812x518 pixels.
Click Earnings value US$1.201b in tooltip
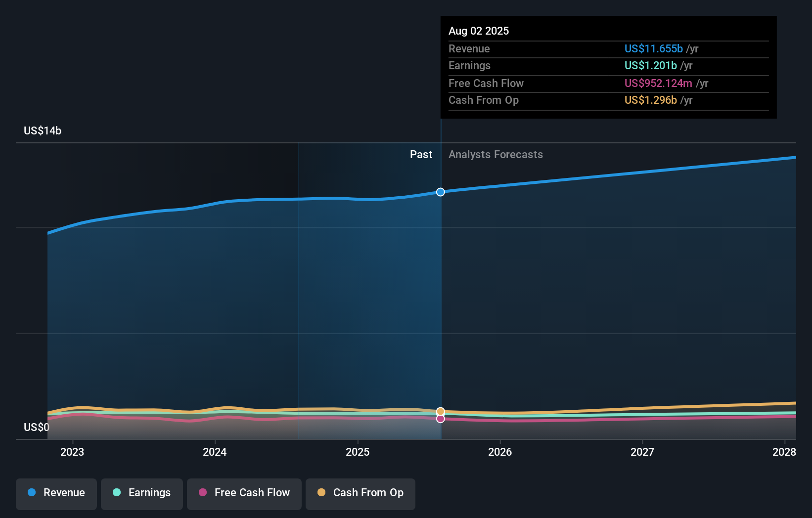click(x=650, y=65)
